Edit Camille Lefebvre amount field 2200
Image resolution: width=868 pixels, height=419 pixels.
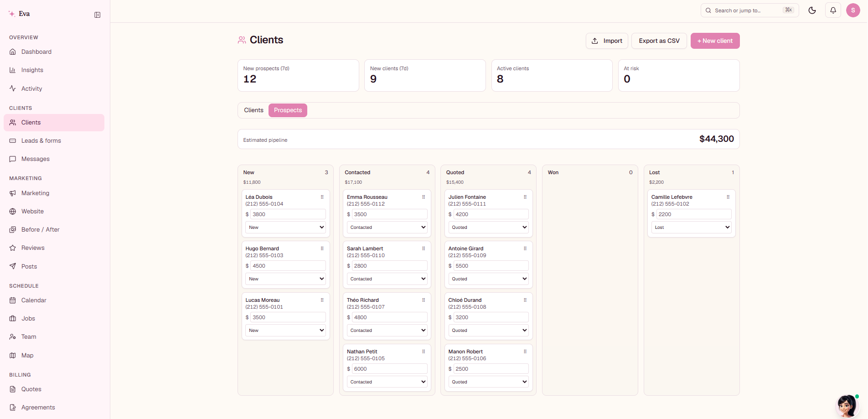694,214
